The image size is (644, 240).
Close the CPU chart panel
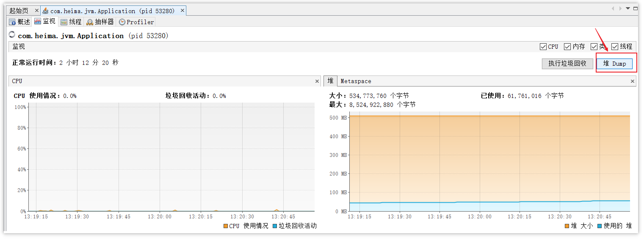tap(317, 81)
